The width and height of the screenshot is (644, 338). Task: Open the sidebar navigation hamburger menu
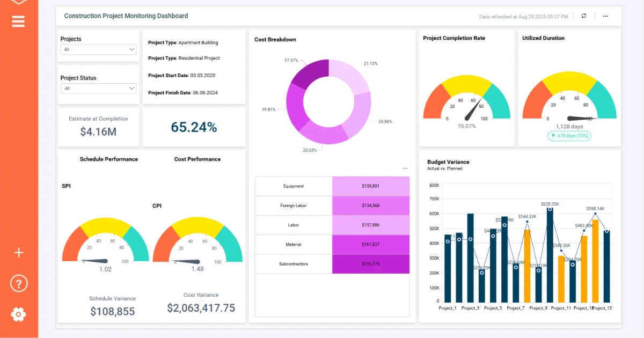click(x=18, y=21)
